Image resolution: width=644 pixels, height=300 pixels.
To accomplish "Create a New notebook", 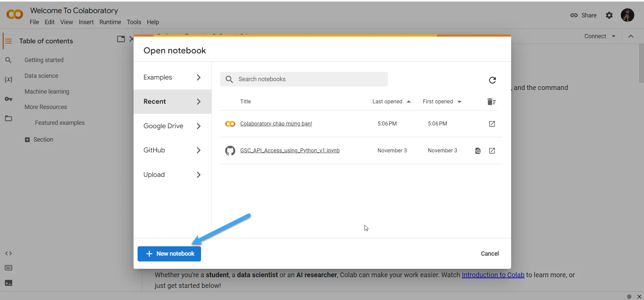I will coord(169,254).
